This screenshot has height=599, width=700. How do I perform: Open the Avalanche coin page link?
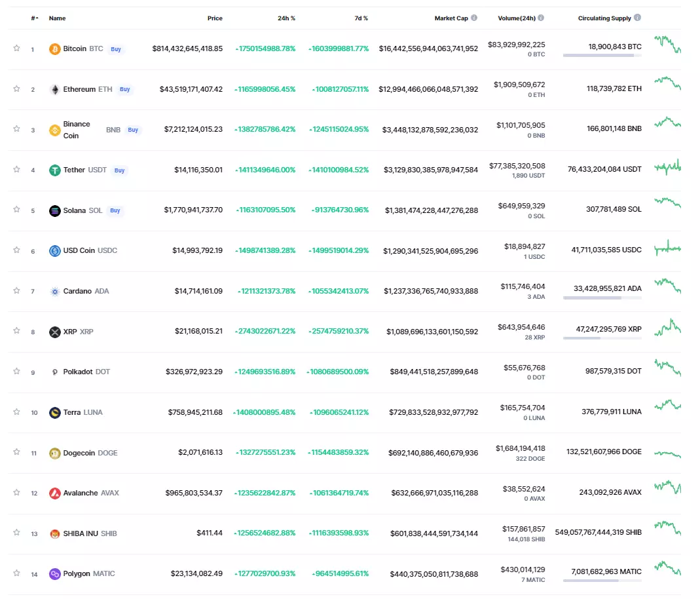pos(91,493)
